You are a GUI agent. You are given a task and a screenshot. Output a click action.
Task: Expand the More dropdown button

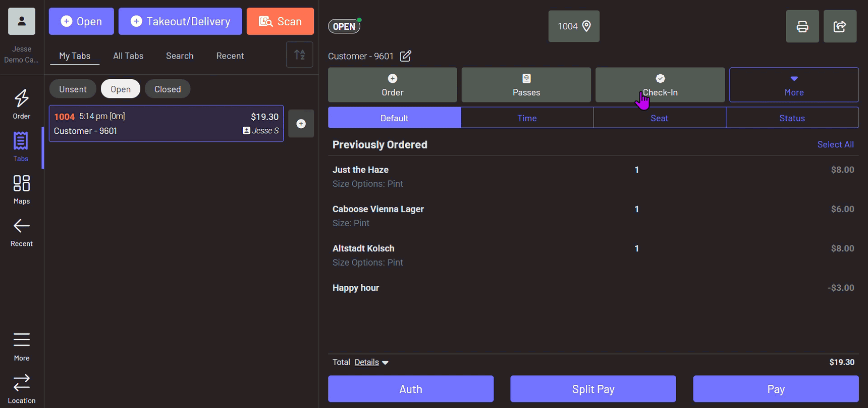pyautogui.click(x=794, y=85)
